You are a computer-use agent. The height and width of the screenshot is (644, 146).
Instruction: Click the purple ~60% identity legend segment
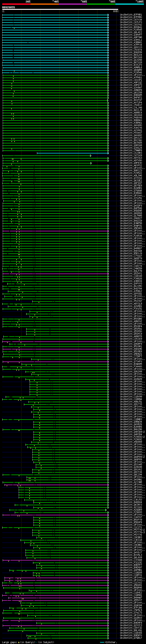(x=73, y=4)
